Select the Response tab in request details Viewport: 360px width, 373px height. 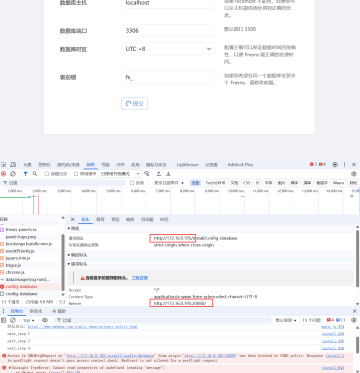(x=130, y=219)
